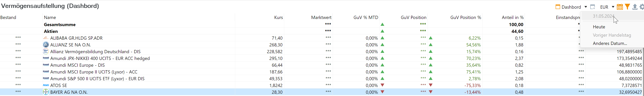Image resolution: width=644 pixels, height=96 pixels.
Task: Click the Anteil in % column header
Action: [x=512, y=17]
